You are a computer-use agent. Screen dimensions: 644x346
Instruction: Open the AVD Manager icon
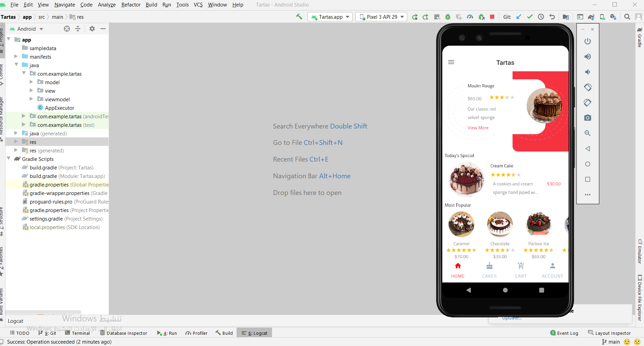(x=602, y=17)
